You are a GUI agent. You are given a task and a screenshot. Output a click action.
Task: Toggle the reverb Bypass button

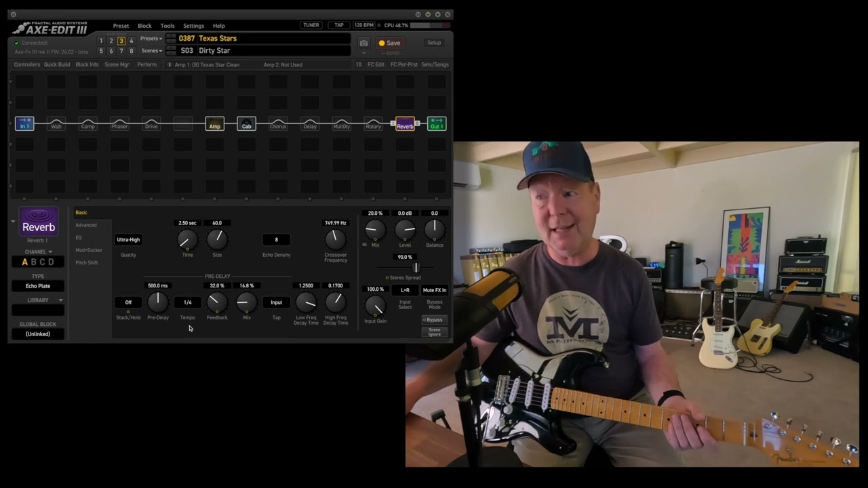pos(434,320)
